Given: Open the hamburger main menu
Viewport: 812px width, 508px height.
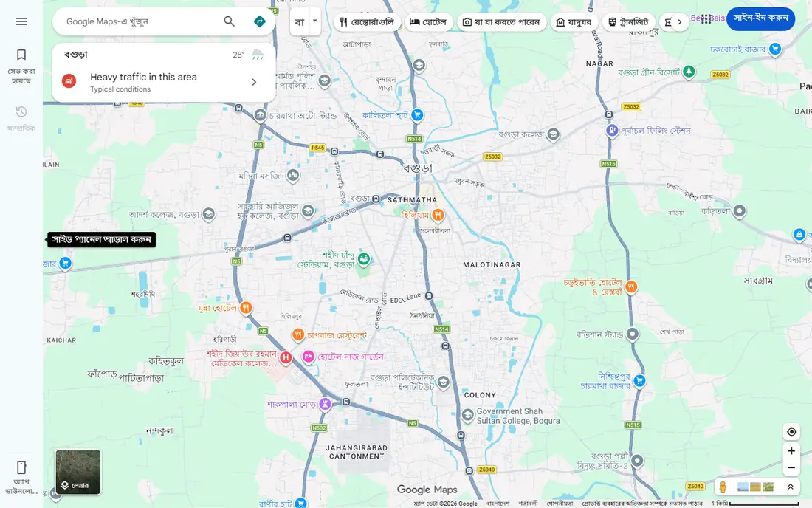Looking at the screenshot, I should [21, 21].
